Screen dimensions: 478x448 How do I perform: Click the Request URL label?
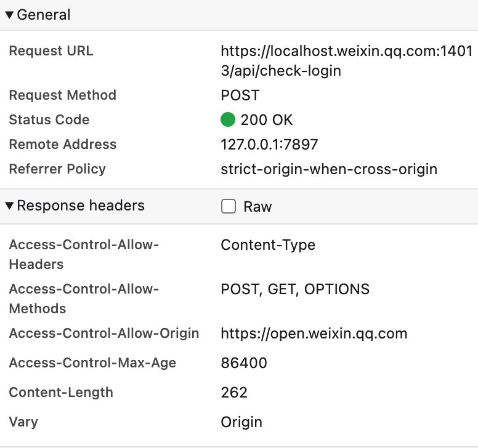tap(51, 51)
